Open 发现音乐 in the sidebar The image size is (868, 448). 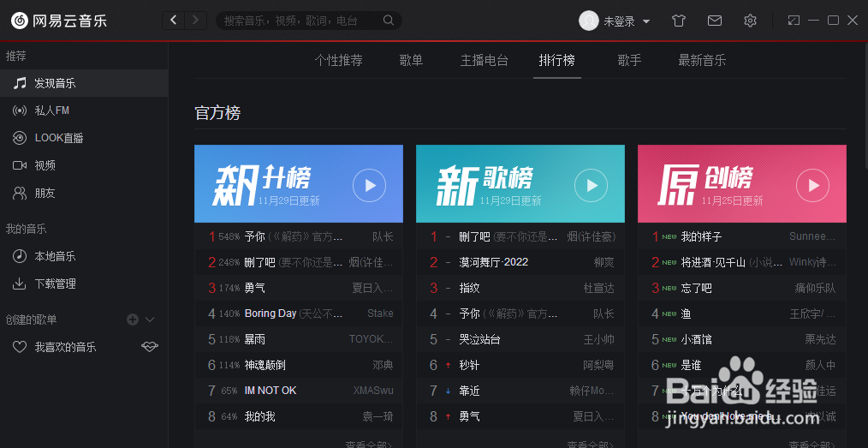pyautogui.click(x=84, y=83)
